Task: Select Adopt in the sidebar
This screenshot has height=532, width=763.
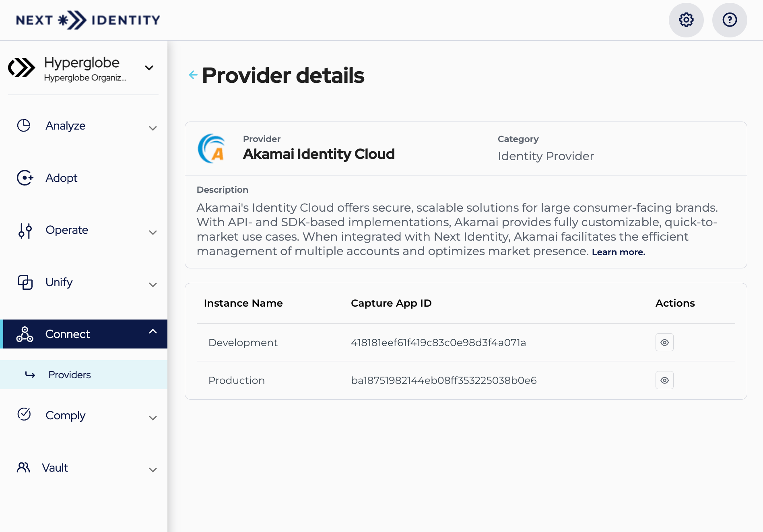Action: coord(61,178)
